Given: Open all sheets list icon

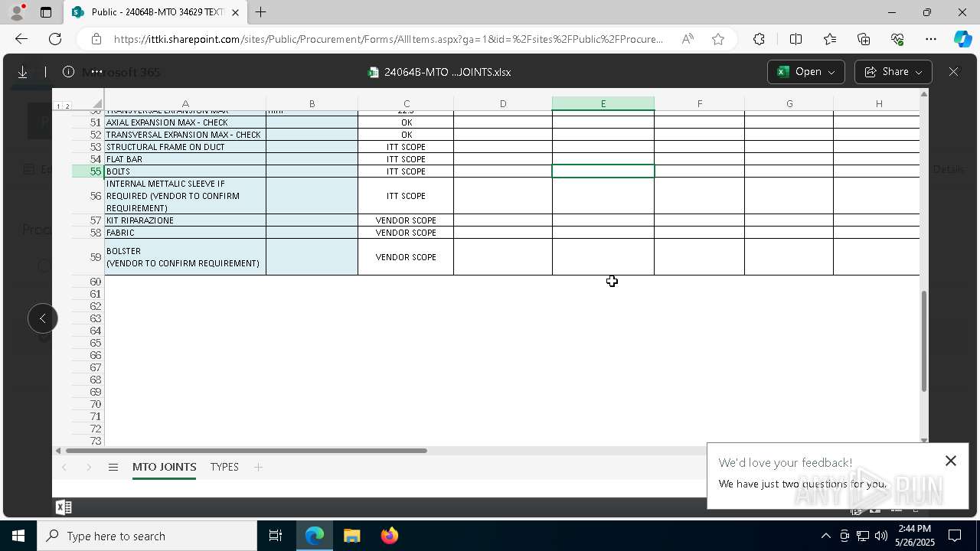Looking at the screenshot, I should [113, 467].
